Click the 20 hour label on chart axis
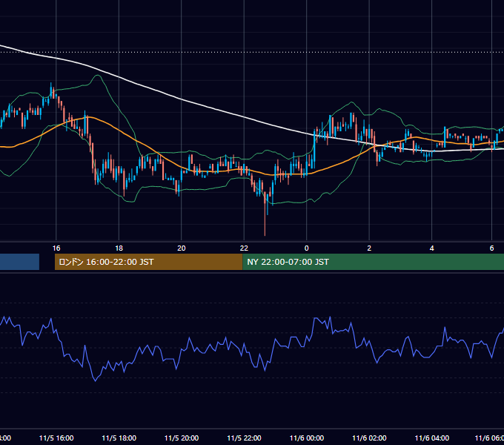504x445 pixels. [182, 248]
